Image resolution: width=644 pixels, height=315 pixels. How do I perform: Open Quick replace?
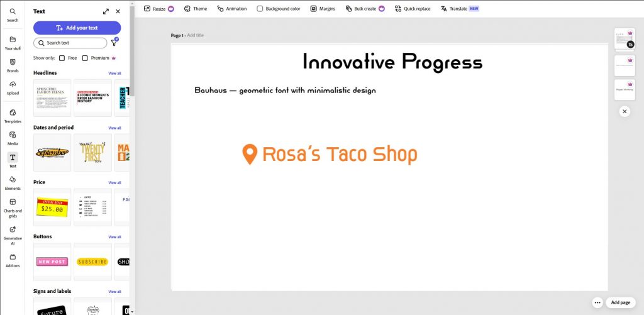tap(413, 9)
